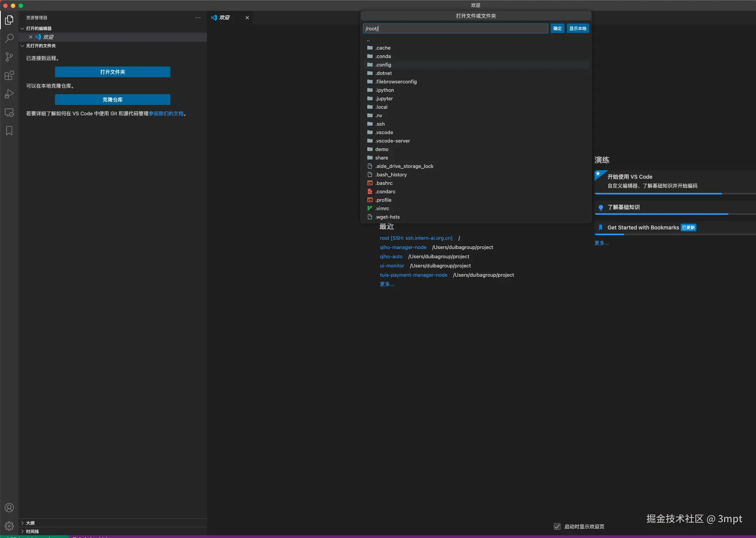Select the Welcome editor tab

[225, 18]
